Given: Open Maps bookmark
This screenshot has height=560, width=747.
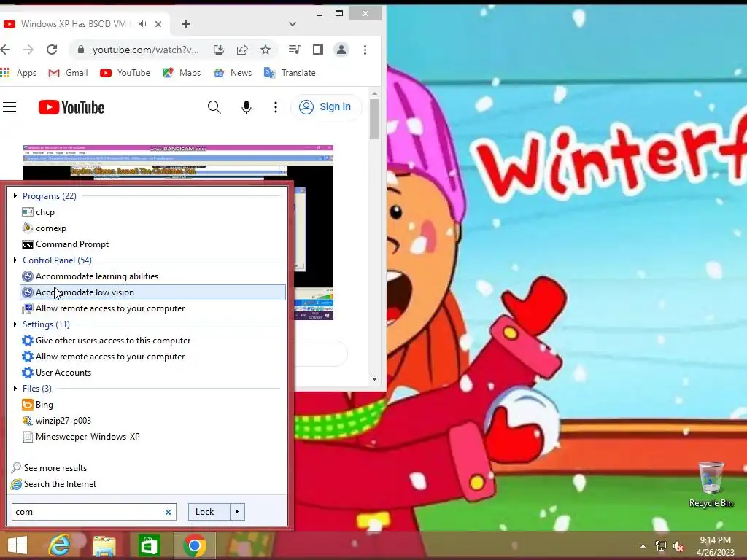Looking at the screenshot, I should click(182, 73).
